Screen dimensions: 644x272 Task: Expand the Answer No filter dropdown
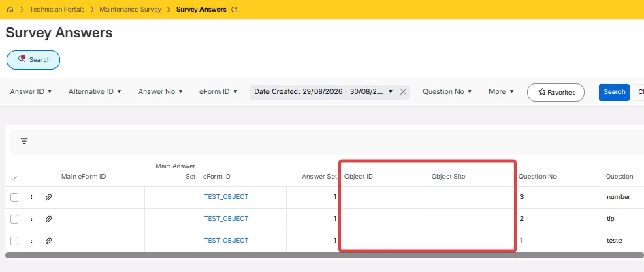160,91
